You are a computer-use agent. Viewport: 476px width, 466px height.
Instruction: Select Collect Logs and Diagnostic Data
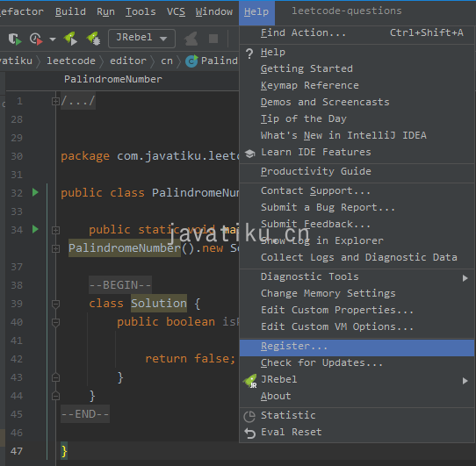point(357,258)
